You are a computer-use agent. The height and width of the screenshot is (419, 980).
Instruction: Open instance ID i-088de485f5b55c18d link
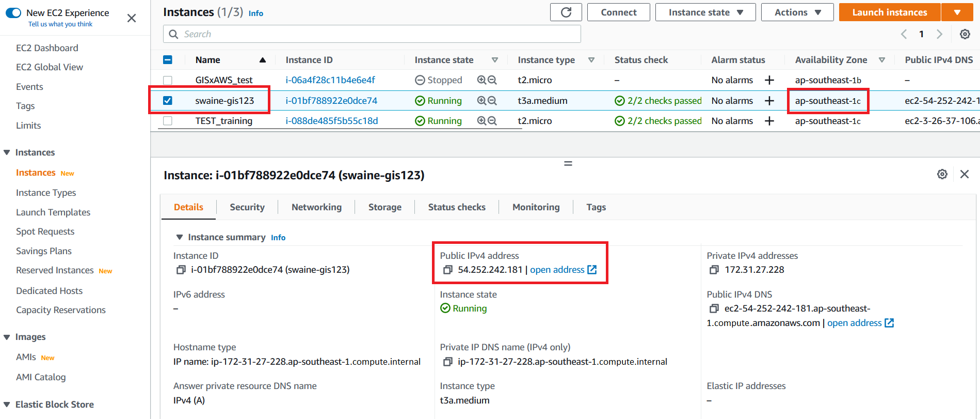click(x=332, y=121)
